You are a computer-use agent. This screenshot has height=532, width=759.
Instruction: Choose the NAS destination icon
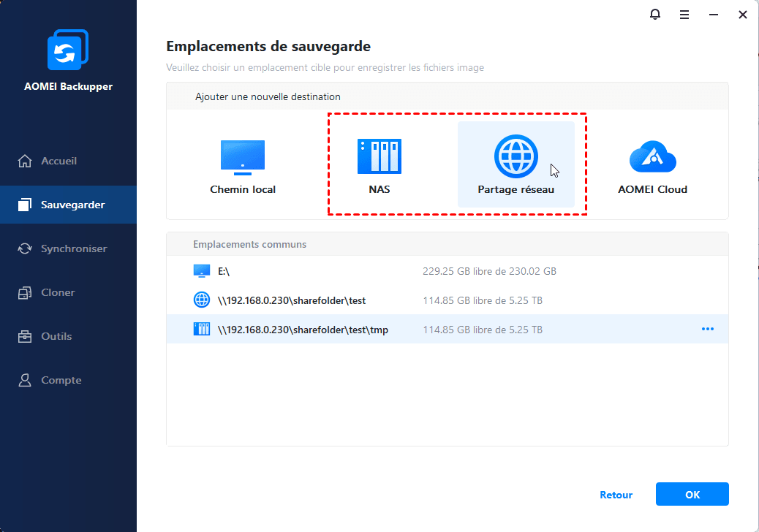pos(379,156)
